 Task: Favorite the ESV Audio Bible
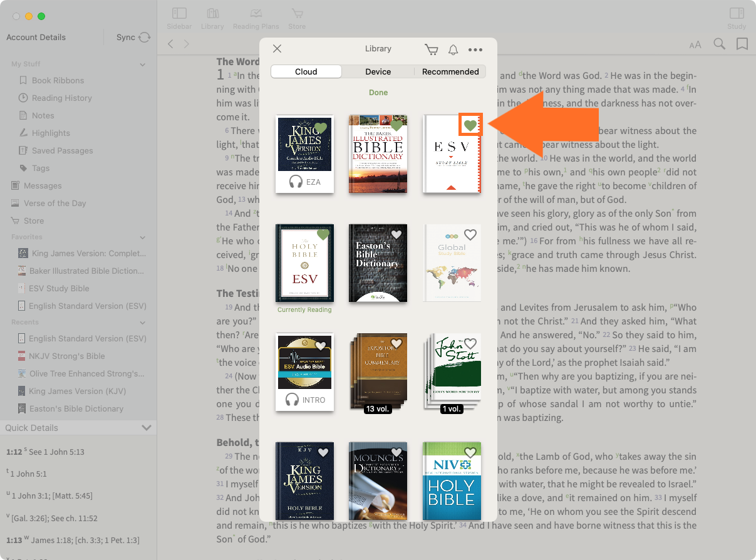tap(321, 345)
